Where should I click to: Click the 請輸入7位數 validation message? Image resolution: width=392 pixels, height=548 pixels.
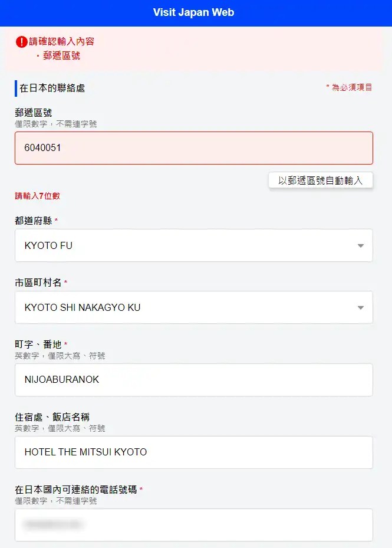[x=37, y=196]
